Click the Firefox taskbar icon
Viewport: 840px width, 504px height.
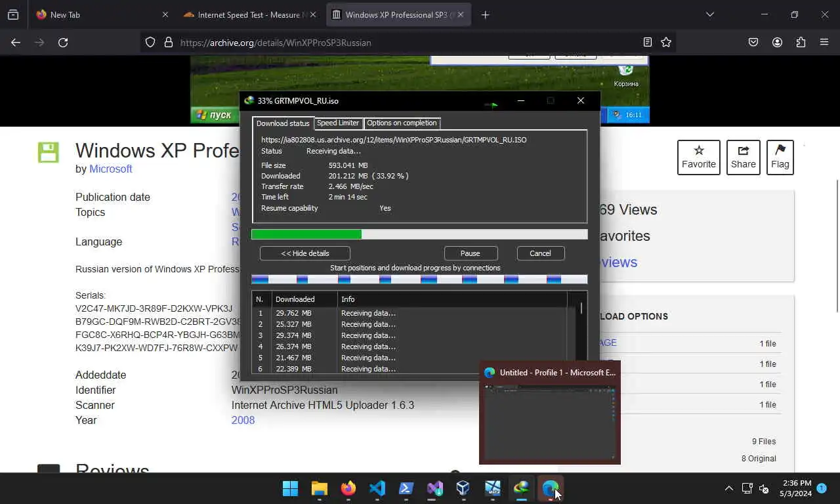coord(348,488)
